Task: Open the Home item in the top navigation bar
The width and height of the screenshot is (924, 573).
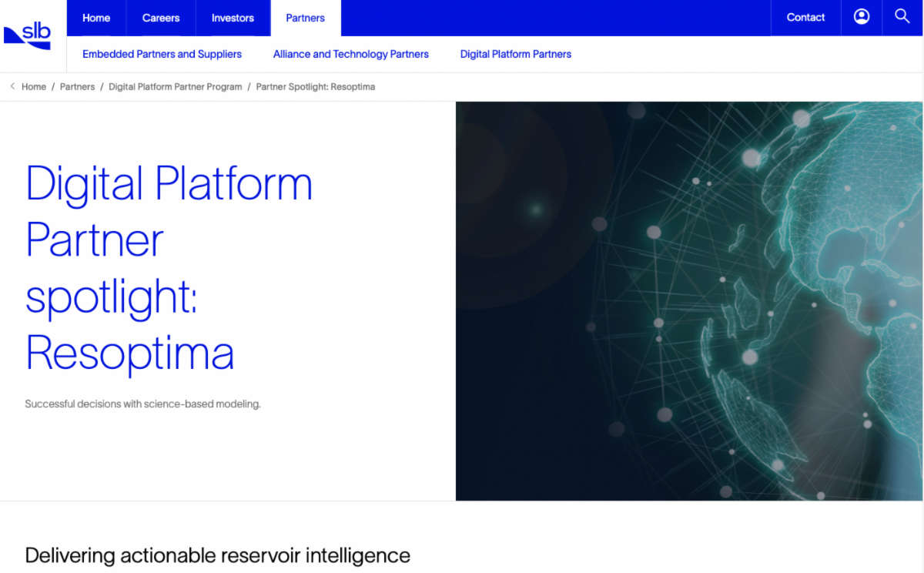Action: point(96,18)
